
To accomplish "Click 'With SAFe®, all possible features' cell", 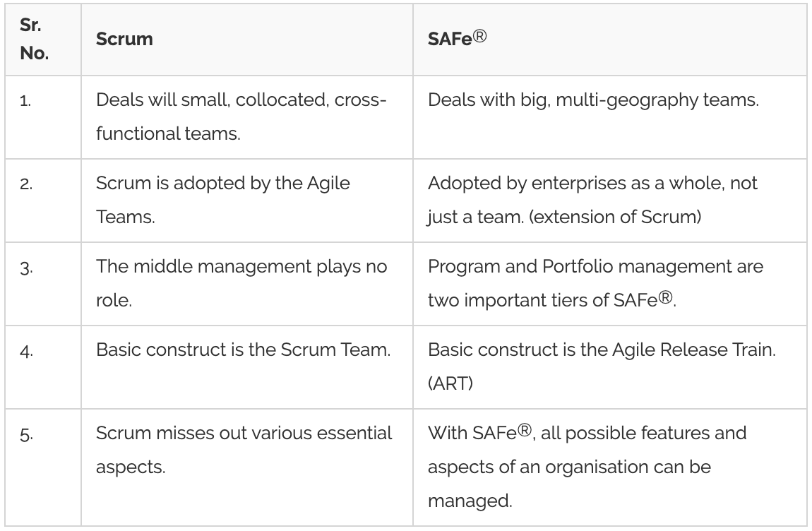I will [x=586, y=466].
